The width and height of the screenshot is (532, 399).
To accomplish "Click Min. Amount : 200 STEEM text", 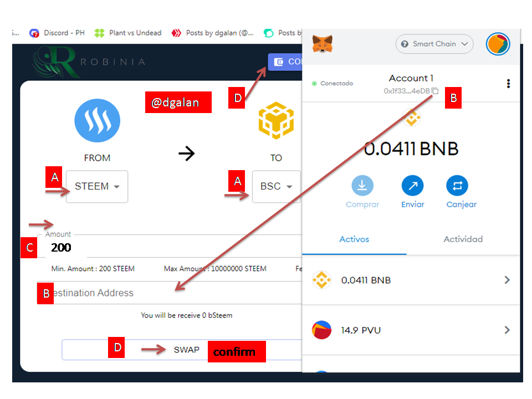I will click(x=93, y=269).
